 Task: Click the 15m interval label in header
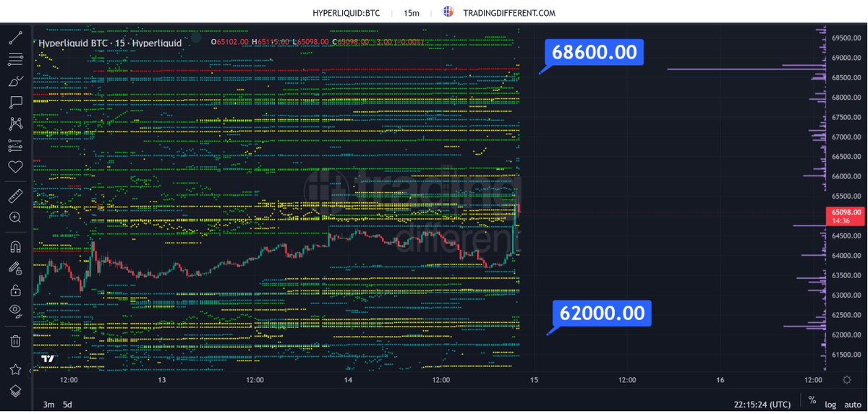pos(411,13)
